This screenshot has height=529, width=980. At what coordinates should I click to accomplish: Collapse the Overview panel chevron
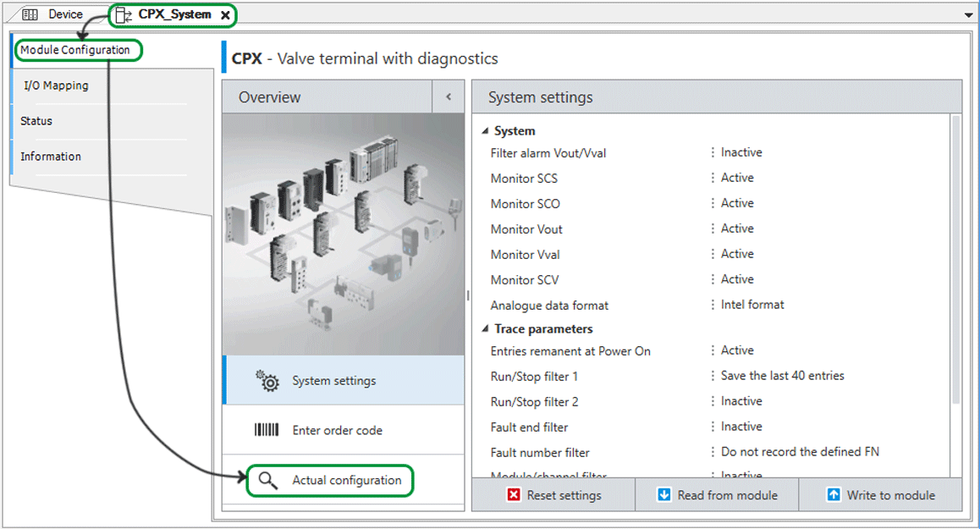point(449,97)
